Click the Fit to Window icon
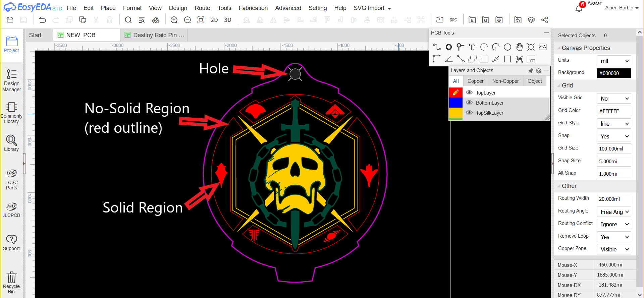The image size is (644, 298). 201,20
